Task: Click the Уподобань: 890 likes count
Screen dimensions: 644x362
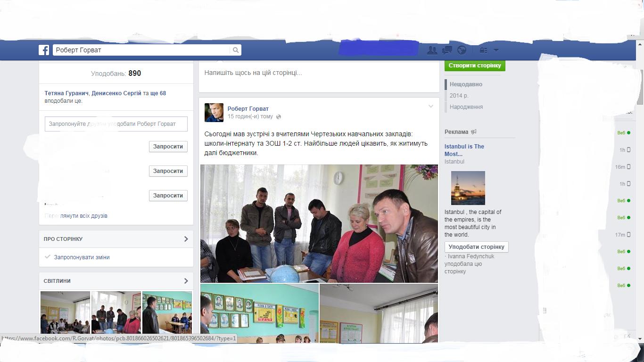Action: [116, 74]
